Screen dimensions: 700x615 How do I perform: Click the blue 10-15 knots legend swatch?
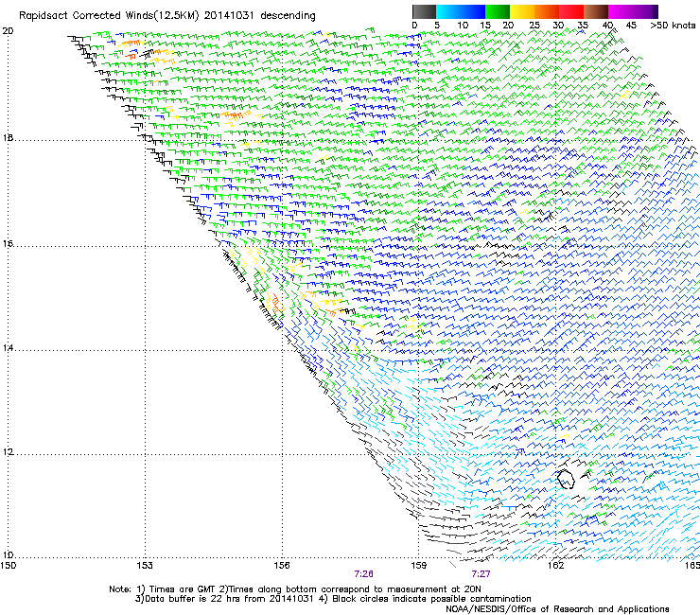coord(473,11)
